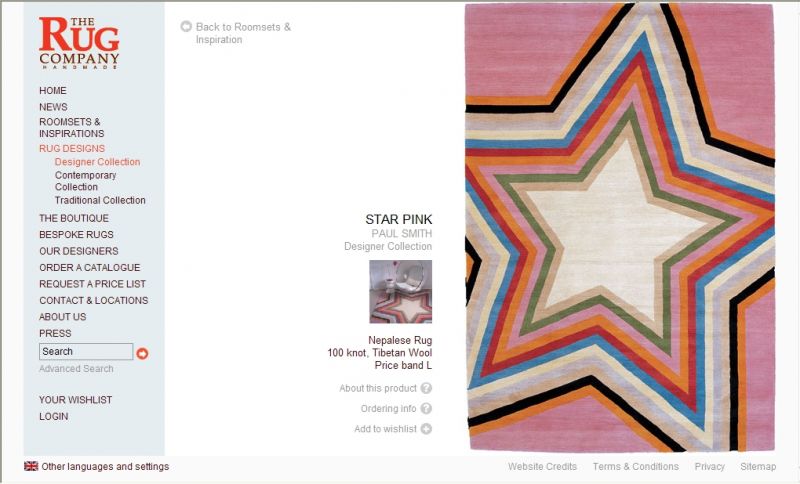Open Terms & Conditions footer link

click(636, 467)
